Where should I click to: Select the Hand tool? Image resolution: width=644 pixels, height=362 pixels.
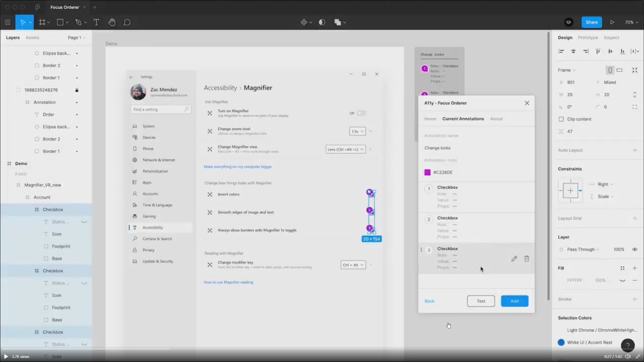tap(112, 22)
